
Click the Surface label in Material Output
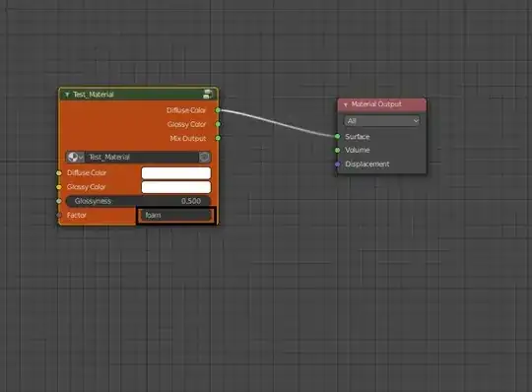[x=358, y=137]
